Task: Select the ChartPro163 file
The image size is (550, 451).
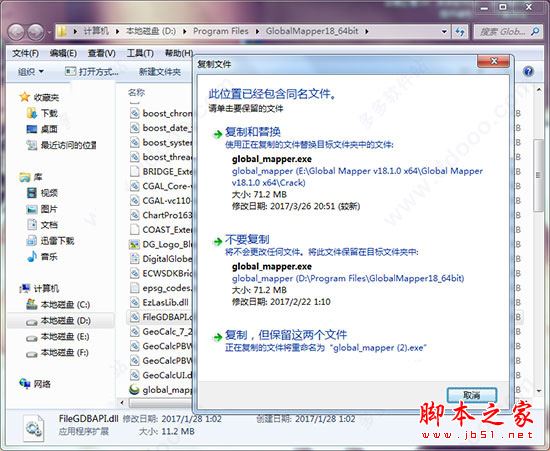Action: [161, 215]
